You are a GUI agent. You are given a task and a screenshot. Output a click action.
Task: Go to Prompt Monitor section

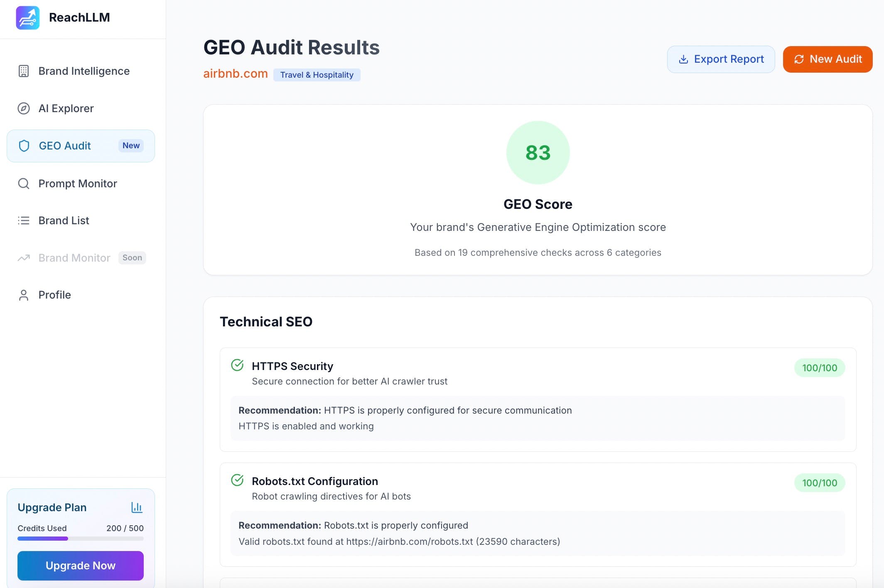(78, 184)
